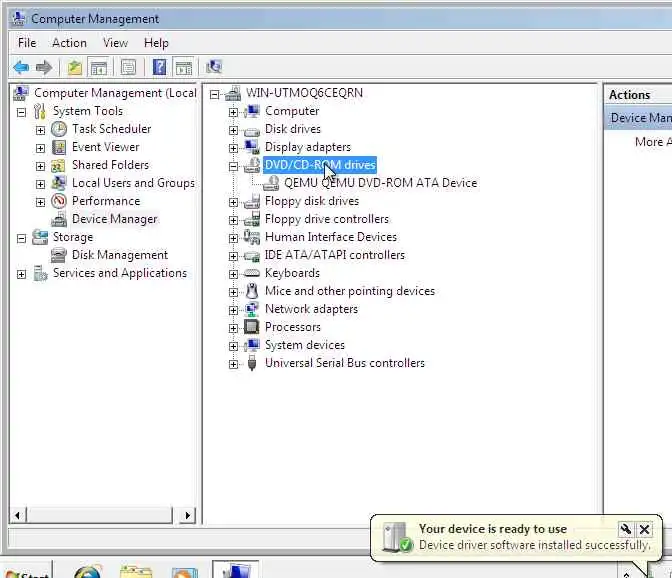Expand the Task Scheduler node
Image resolution: width=672 pixels, height=578 pixels.
click(40, 130)
